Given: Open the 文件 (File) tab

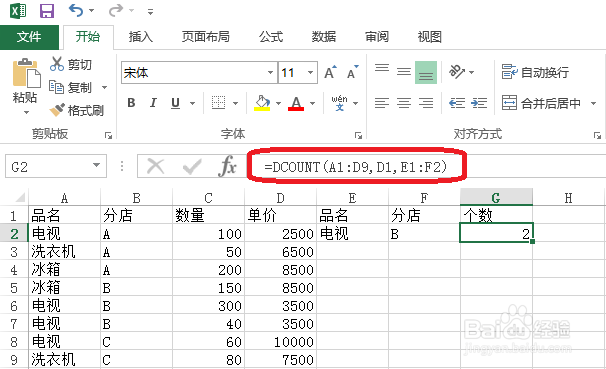Looking at the screenshot, I should pos(29,37).
